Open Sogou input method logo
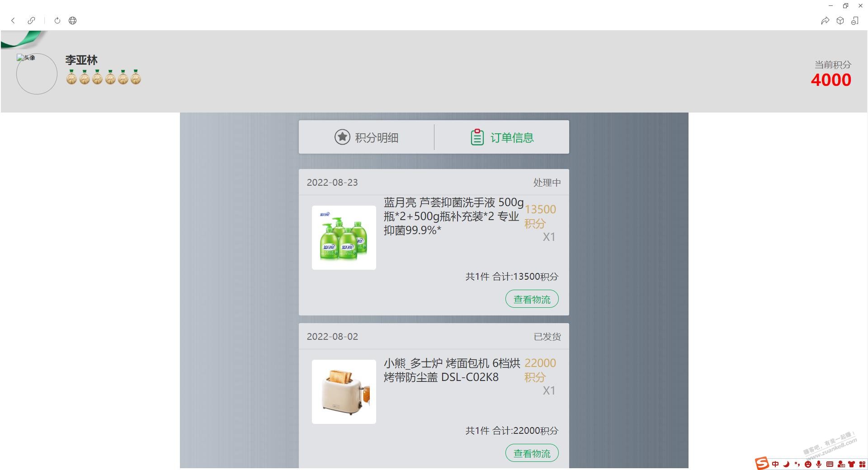 coord(762,463)
